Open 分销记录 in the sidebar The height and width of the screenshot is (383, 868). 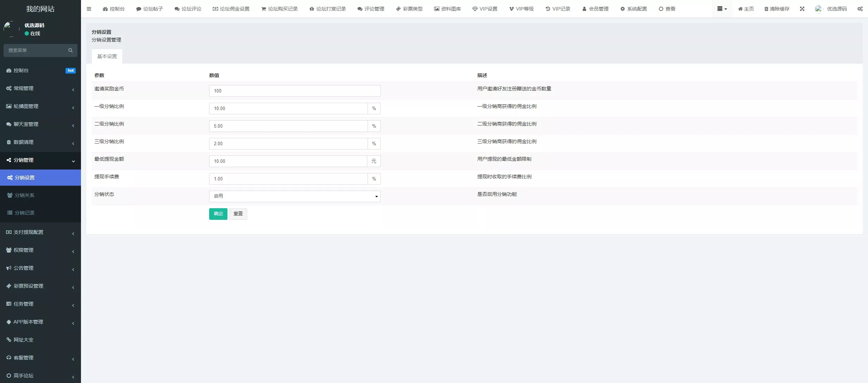tap(24, 213)
